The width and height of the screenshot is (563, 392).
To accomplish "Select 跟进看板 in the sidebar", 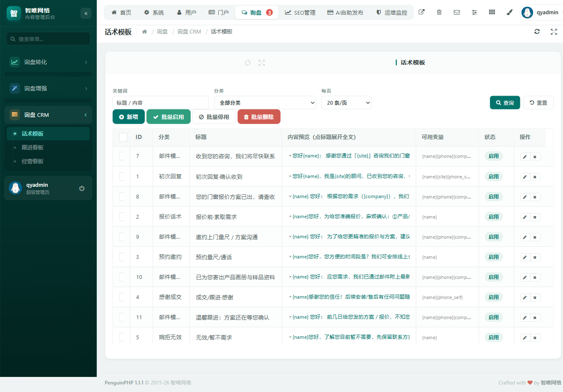I will tap(48, 147).
